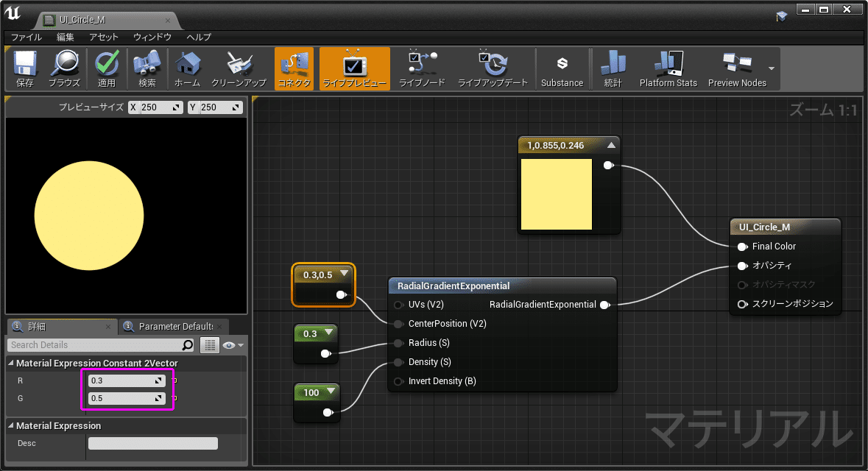Click the Invert Density (B) input pin
The height and width of the screenshot is (471, 868).
(398, 381)
